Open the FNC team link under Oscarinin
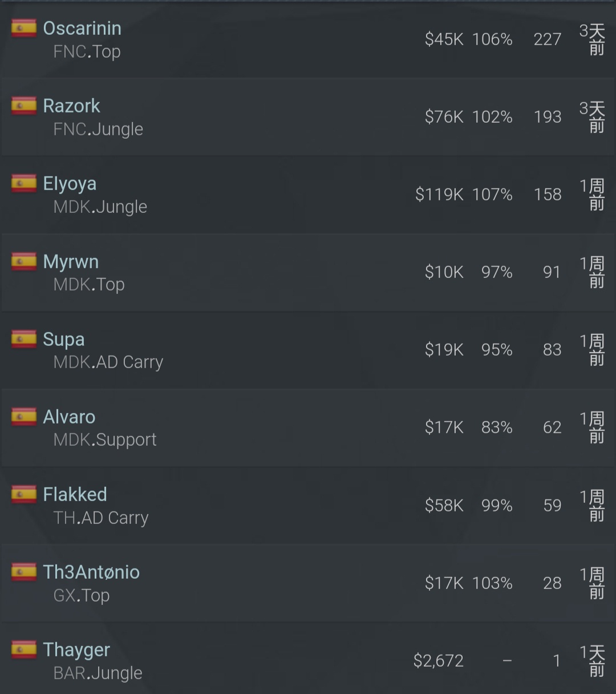The height and width of the screenshot is (694, 616). click(x=70, y=52)
